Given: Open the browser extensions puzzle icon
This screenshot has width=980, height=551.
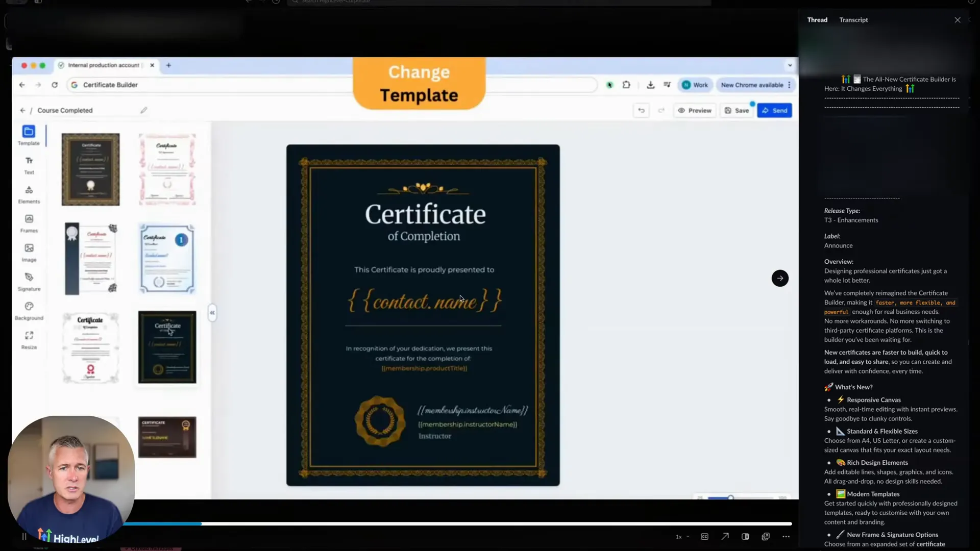Looking at the screenshot, I should tap(626, 85).
